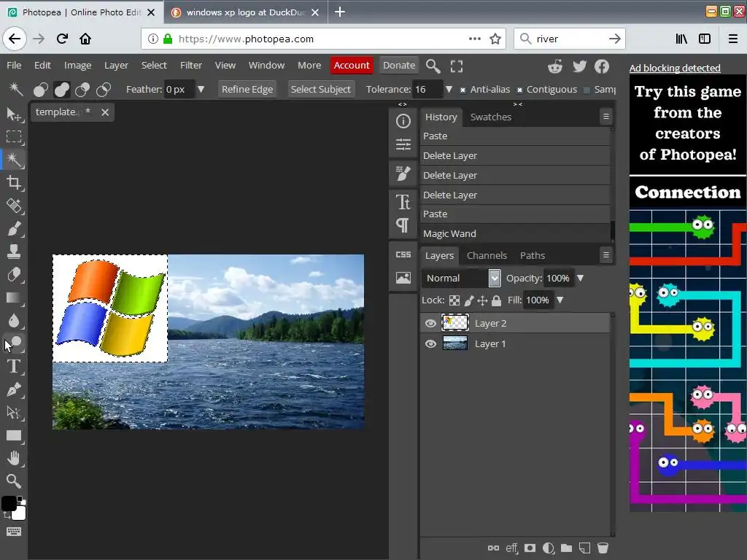Click the Donate button
Image resolution: width=747 pixels, height=560 pixels.
(x=399, y=65)
